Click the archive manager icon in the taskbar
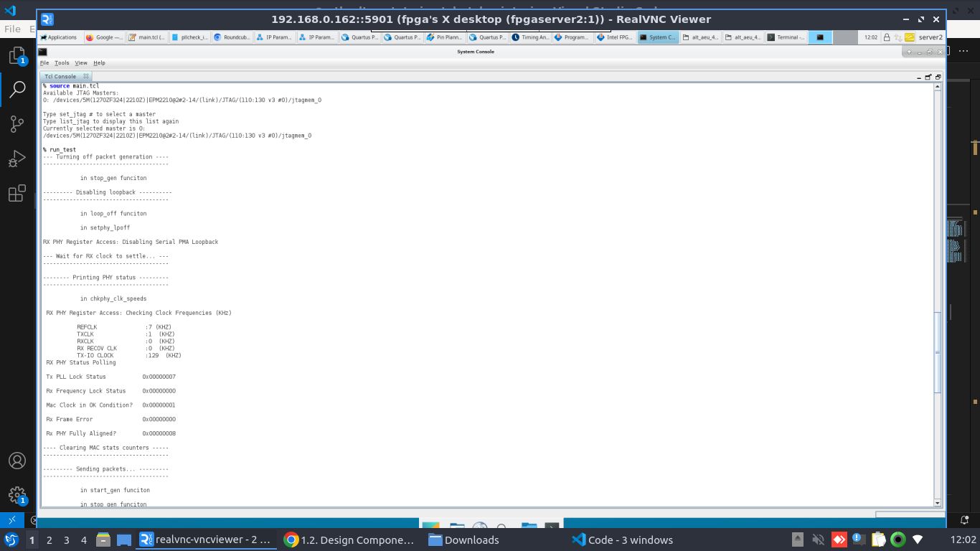Image resolution: width=980 pixels, height=551 pixels. point(103,540)
